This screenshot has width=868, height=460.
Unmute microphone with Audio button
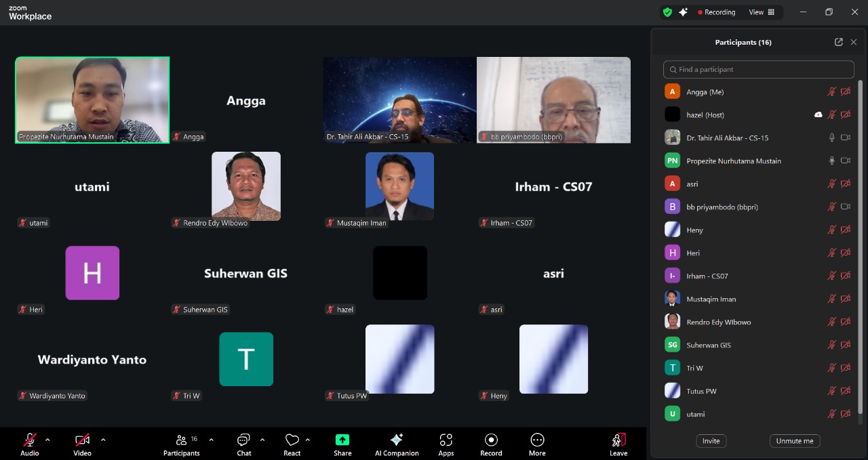tap(30, 440)
